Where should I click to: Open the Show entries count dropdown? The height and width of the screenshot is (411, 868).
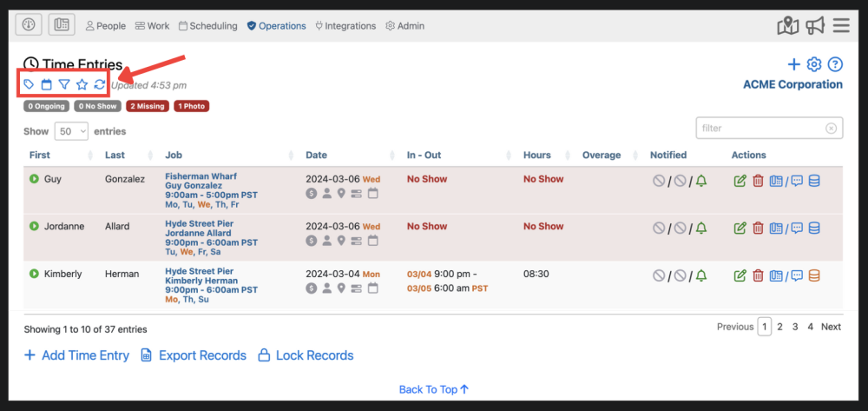point(71,131)
